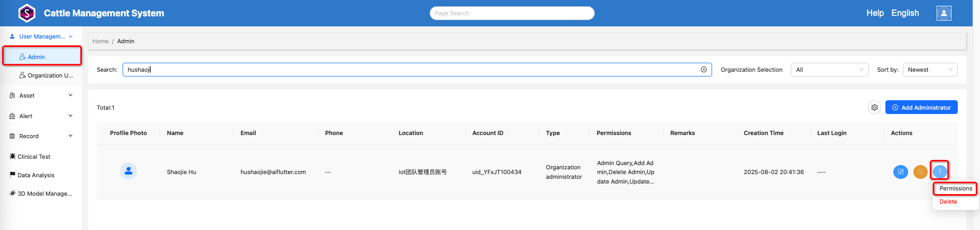The width and height of the screenshot is (980, 230).
Task: Click the Organization administrator type cell
Action: pos(563,172)
